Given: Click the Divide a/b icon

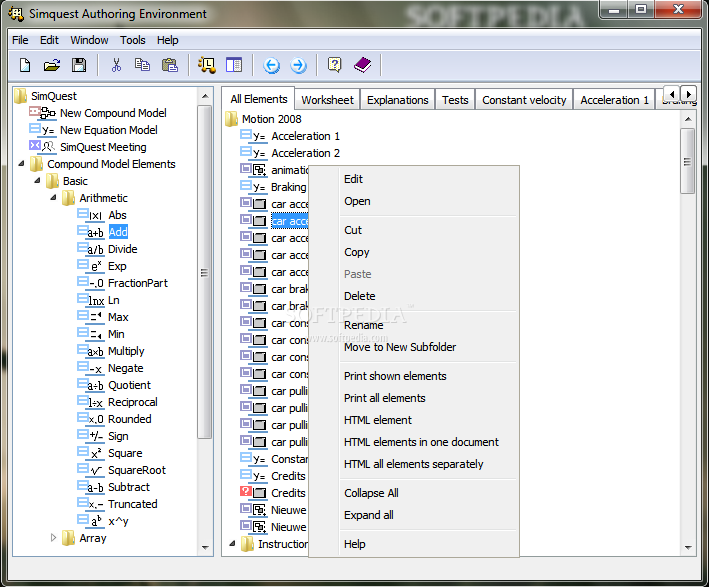Looking at the screenshot, I should (x=90, y=249).
